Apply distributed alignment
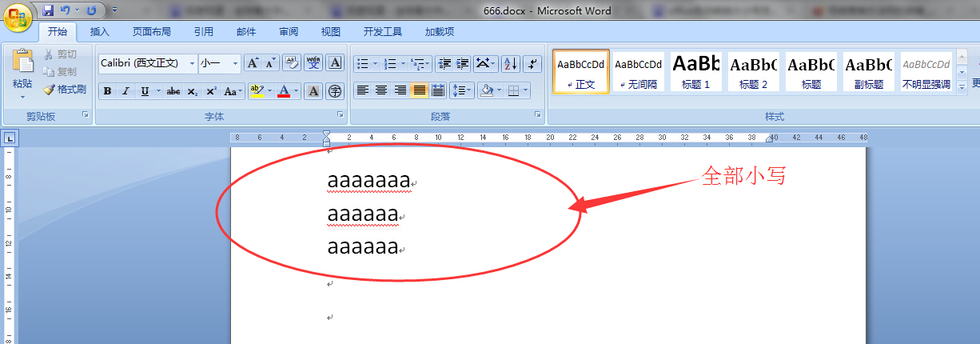980x344 pixels. [x=438, y=90]
